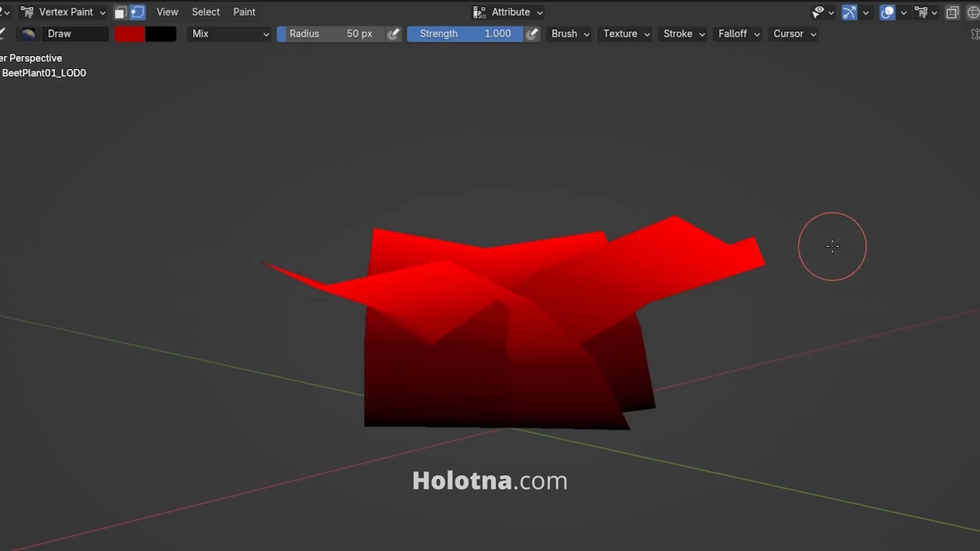The height and width of the screenshot is (551, 980).
Task: Open the object visibility options arrow
Action: (831, 12)
